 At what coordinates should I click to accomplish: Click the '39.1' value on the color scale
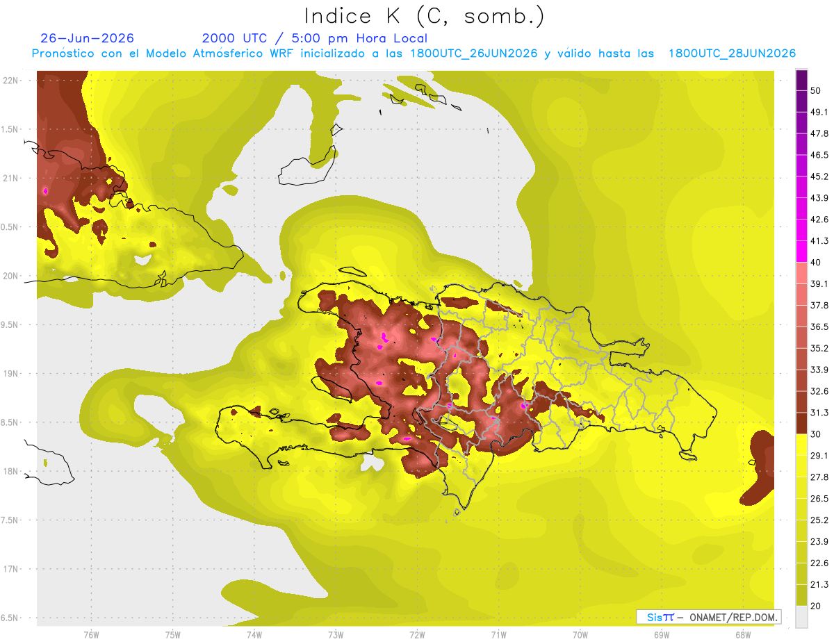(x=819, y=283)
